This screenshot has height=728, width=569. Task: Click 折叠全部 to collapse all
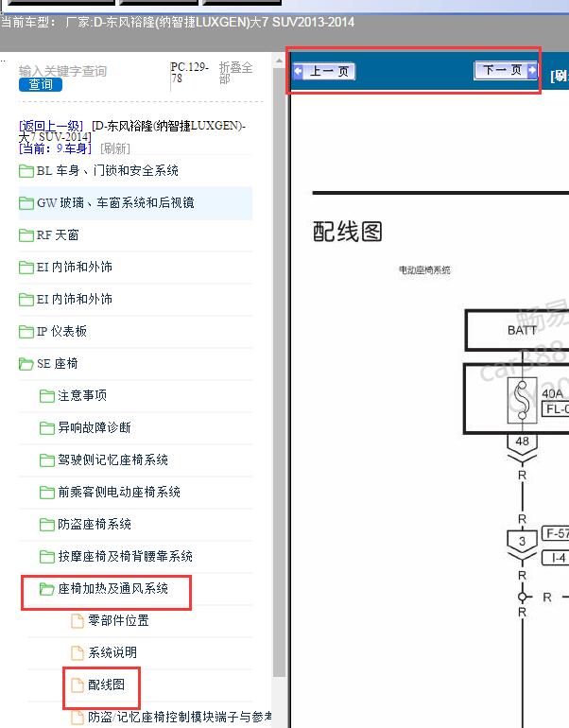point(235,73)
